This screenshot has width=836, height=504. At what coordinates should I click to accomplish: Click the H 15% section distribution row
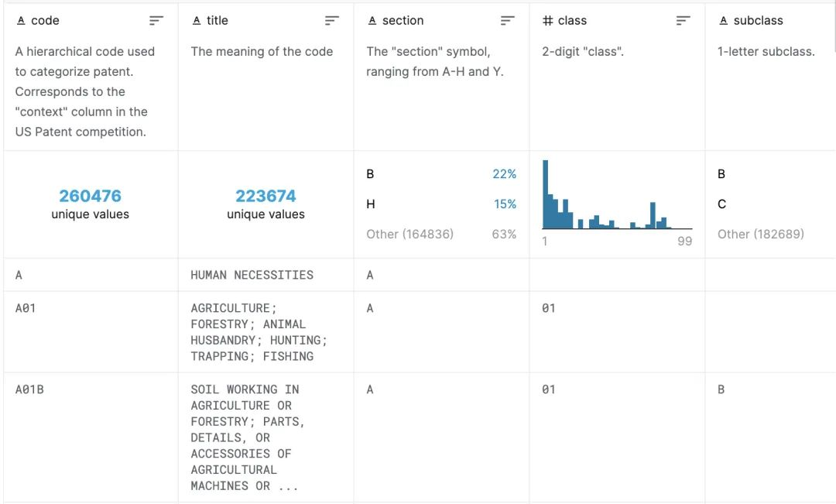[441, 204]
